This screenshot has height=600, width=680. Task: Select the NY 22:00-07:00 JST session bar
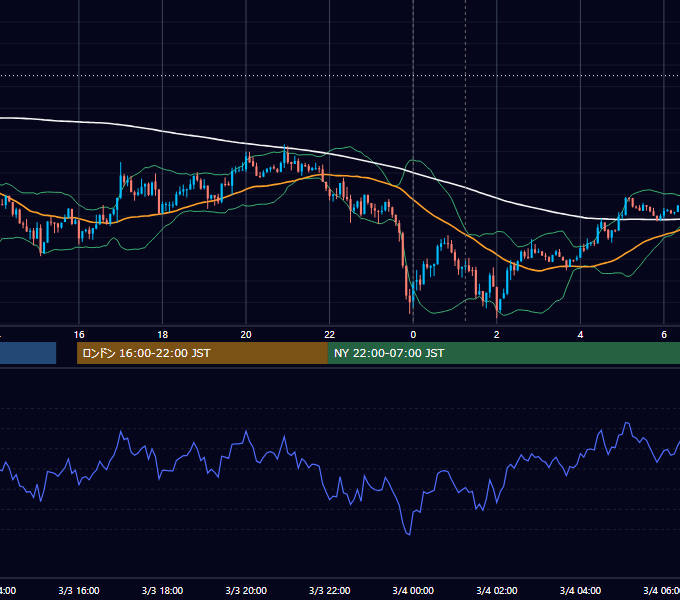tap(503, 353)
